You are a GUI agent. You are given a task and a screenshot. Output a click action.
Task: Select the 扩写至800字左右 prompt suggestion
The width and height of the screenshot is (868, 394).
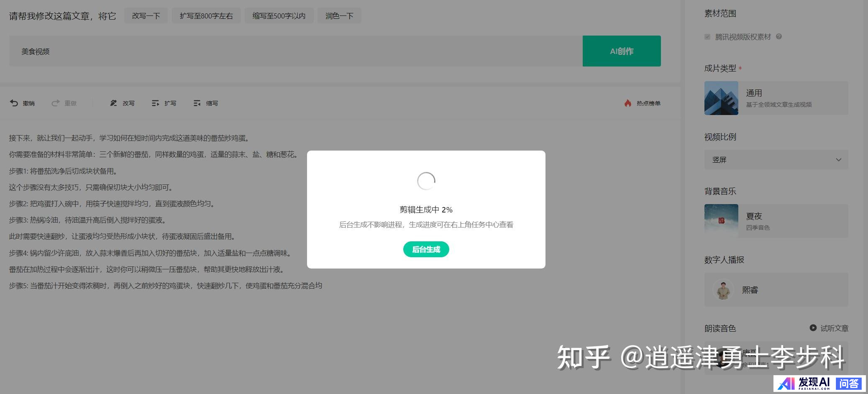click(206, 16)
